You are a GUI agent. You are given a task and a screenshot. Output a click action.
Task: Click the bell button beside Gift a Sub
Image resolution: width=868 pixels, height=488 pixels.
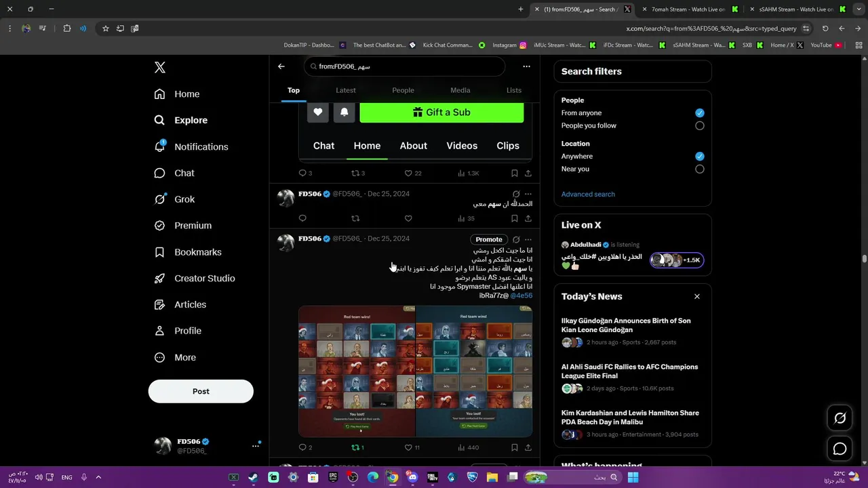pyautogui.click(x=344, y=113)
